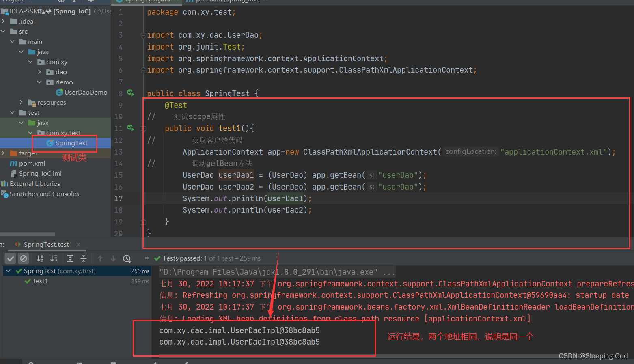Click the run gutter icon beside test1 method

pyautogui.click(x=130, y=128)
